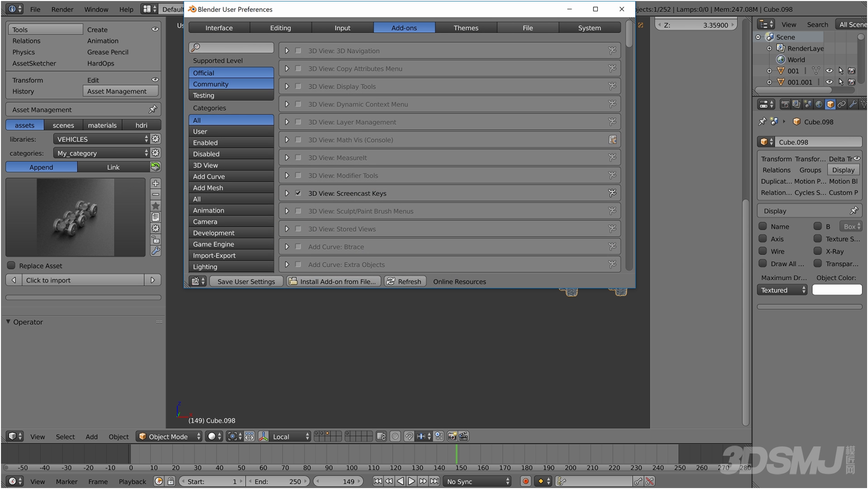The height and width of the screenshot is (489, 868).
Task: Click the plus icon beside asset preview
Action: tap(155, 183)
